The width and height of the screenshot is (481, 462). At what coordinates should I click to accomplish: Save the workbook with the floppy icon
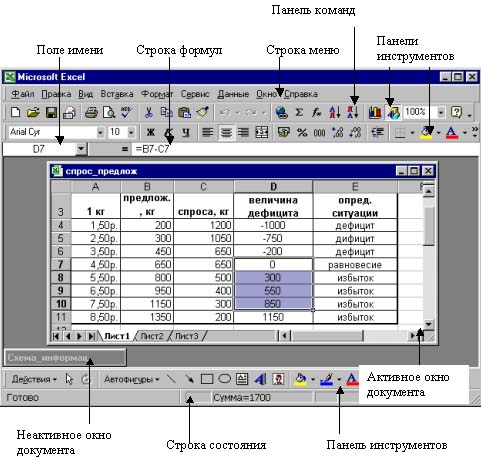(51, 112)
